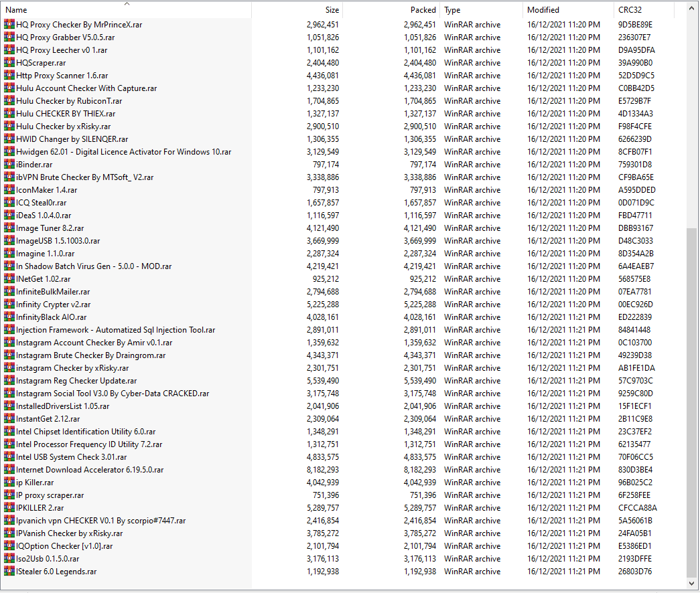The image size is (700, 593).
Task: Click CRC32 value A595DDED
Action: coord(636,189)
